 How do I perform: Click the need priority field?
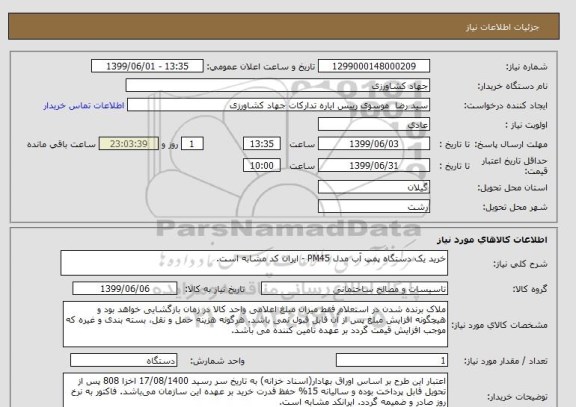(x=374, y=125)
